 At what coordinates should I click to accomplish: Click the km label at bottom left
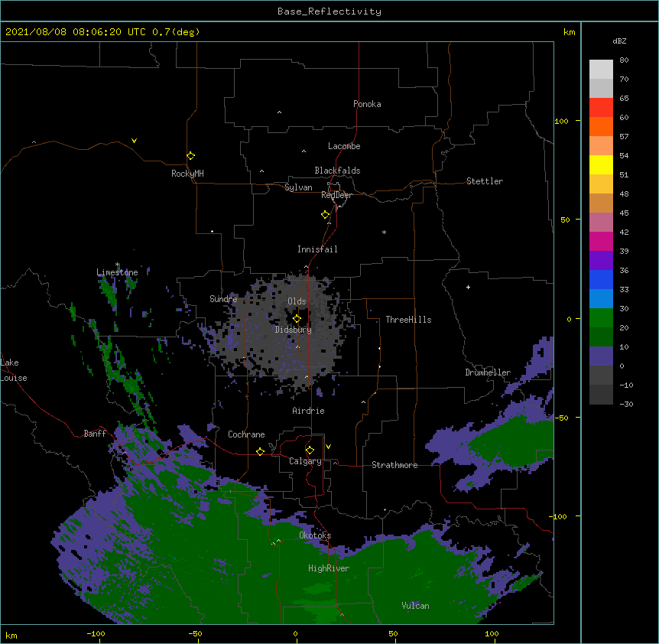pos(11,635)
